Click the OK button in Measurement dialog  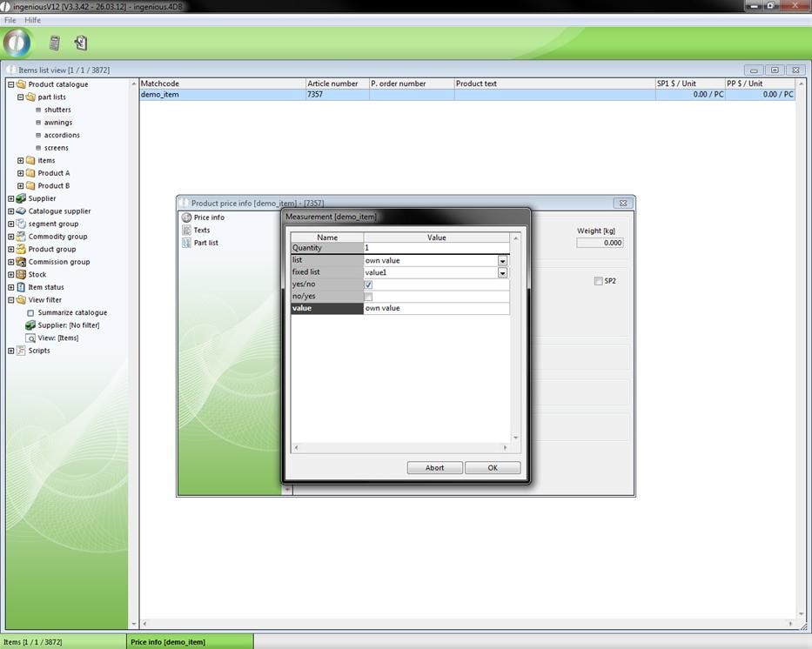(492, 468)
